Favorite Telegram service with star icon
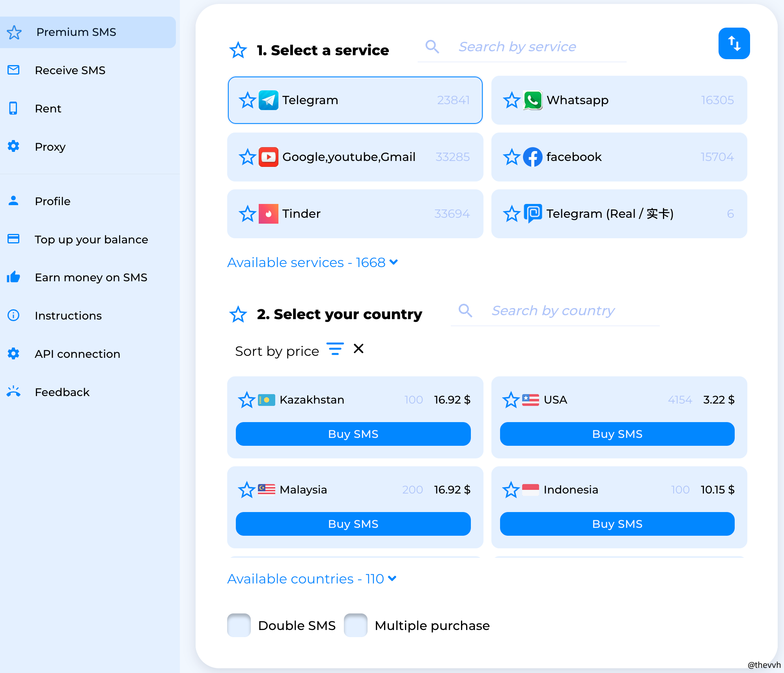This screenshot has height=673, width=784. click(247, 100)
